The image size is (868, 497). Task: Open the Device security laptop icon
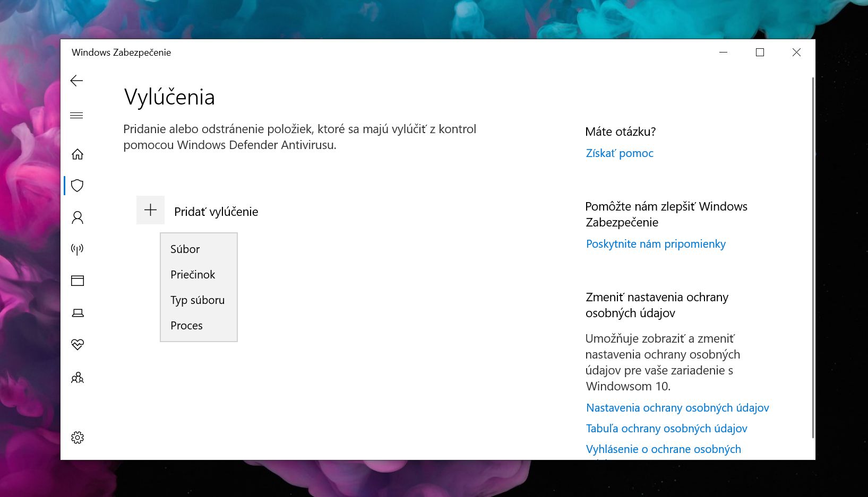[78, 313]
